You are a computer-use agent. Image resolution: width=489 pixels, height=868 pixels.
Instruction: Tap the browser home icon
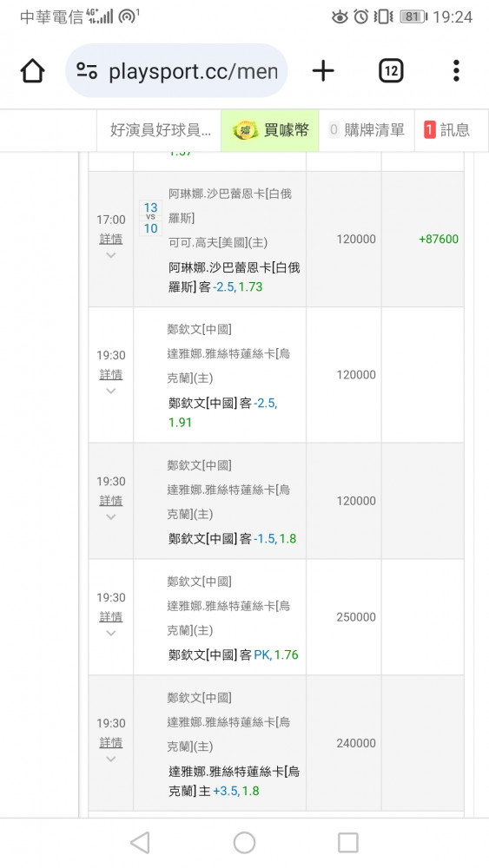(x=32, y=71)
